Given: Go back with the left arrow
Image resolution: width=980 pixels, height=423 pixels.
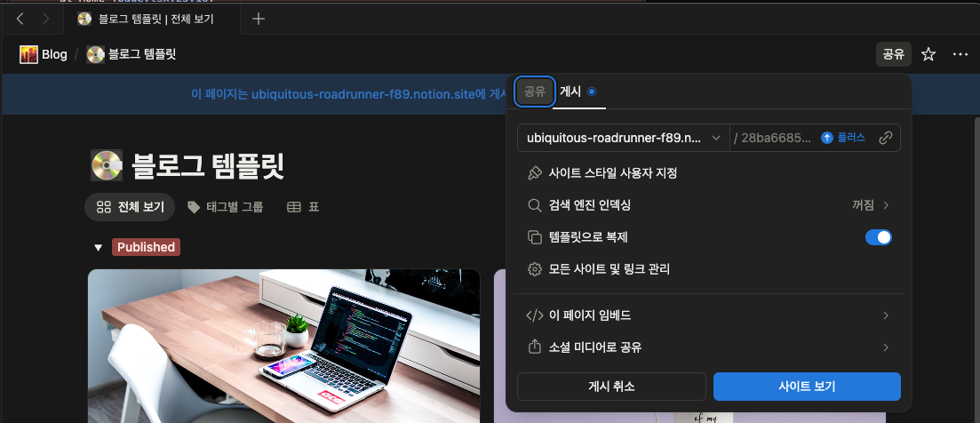Looking at the screenshot, I should tap(20, 20).
